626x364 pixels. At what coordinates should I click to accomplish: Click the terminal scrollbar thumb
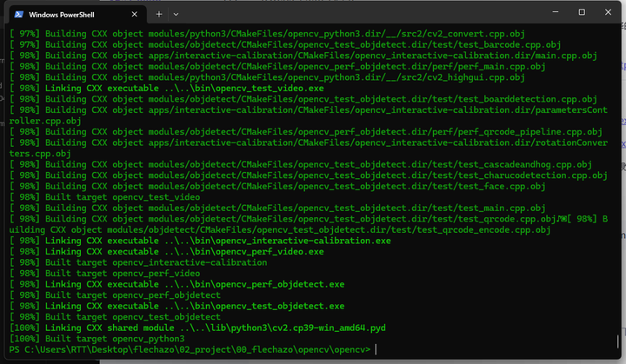coord(617,341)
